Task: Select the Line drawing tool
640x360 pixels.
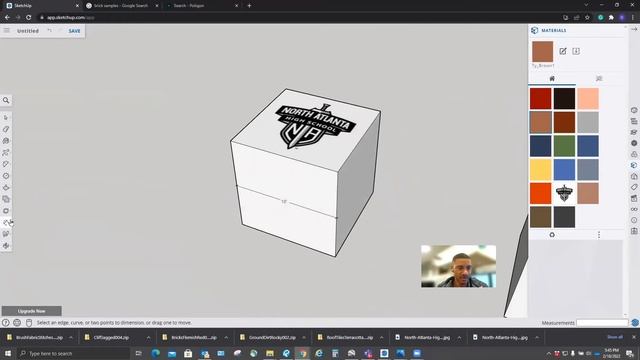Action: pos(6,153)
